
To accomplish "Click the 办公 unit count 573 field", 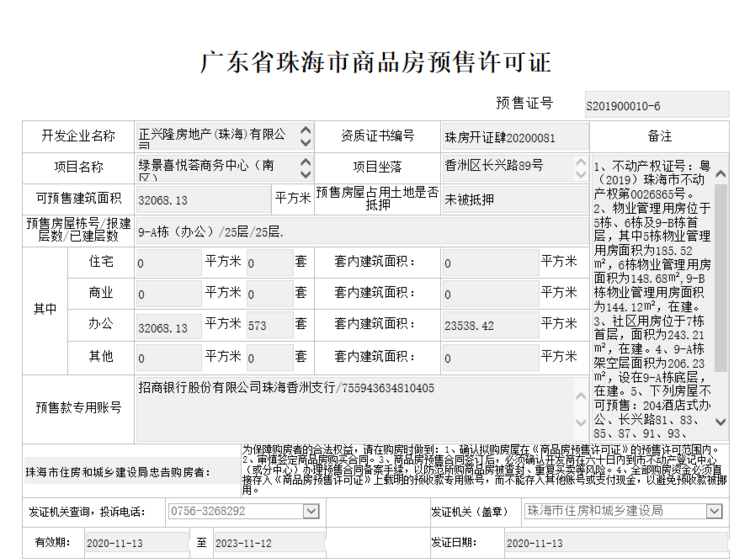I will 267,326.
